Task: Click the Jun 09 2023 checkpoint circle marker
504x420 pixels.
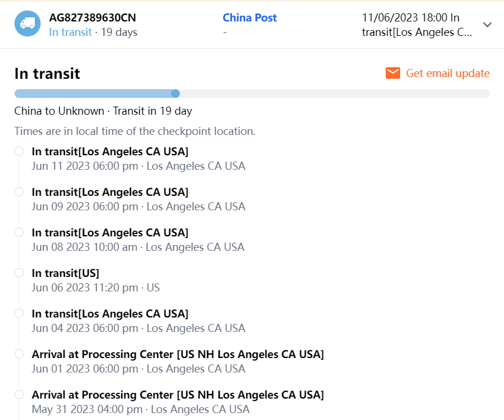Action: point(19,192)
